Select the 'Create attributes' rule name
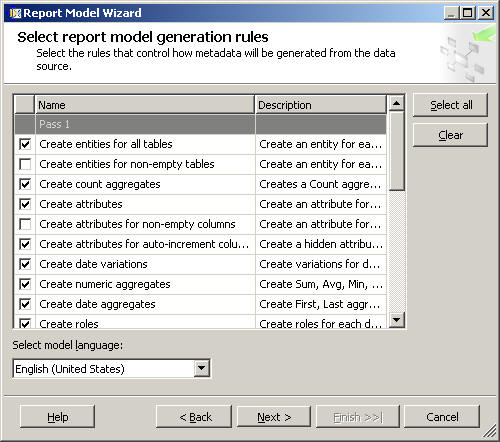Image resolution: width=500 pixels, height=442 pixels. click(x=81, y=204)
